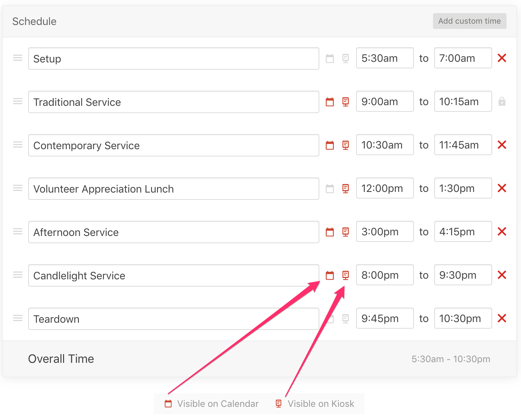This screenshot has height=420, width=521.
Task: Edit the Contemporary Service name field
Action: tap(174, 145)
